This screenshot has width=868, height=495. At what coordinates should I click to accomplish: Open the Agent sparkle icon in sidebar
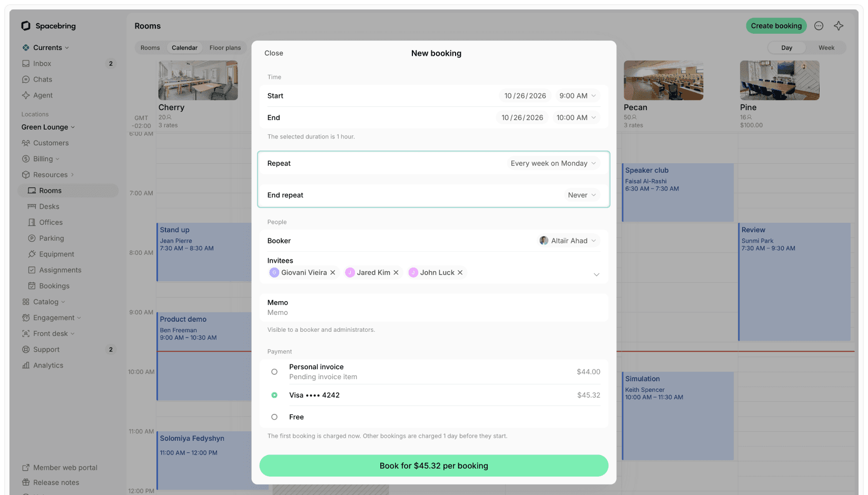tap(26, 95)
